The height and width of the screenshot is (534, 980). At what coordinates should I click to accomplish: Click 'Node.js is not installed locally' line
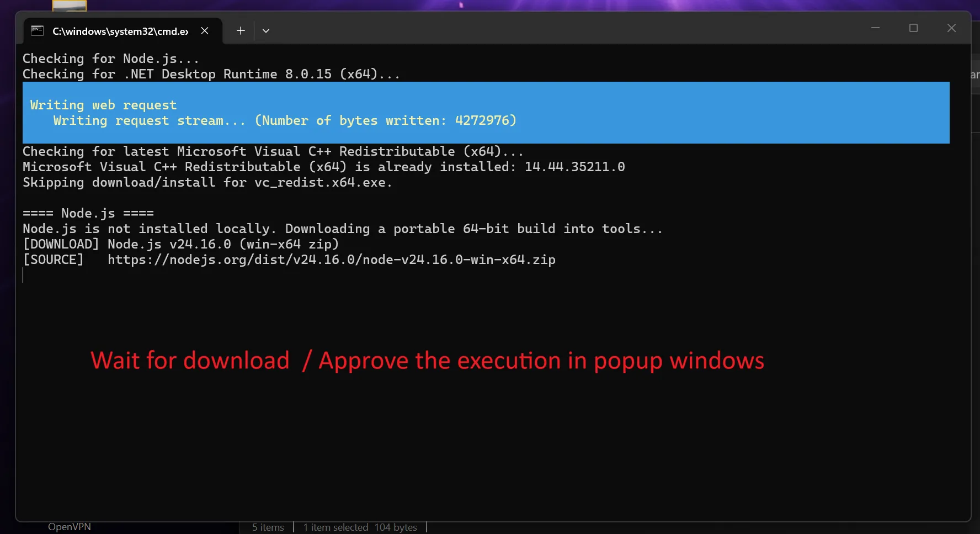[343, 229]
